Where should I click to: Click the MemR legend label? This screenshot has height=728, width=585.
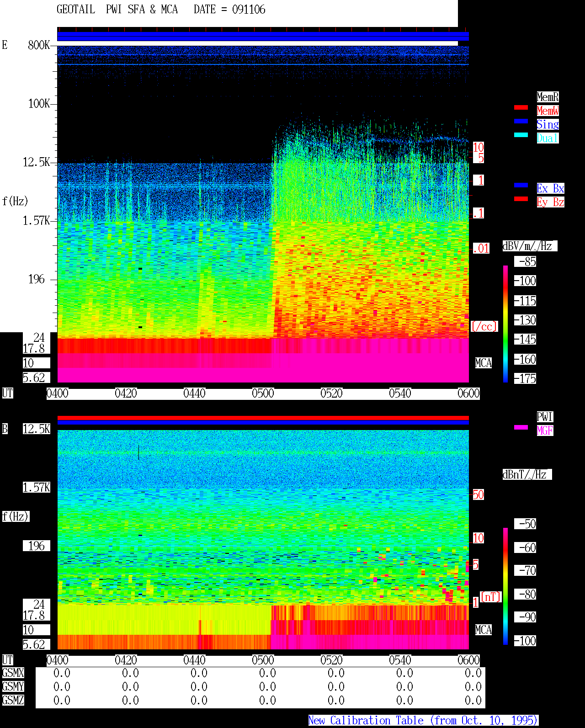pyautogui.click(x=548, y=97)
